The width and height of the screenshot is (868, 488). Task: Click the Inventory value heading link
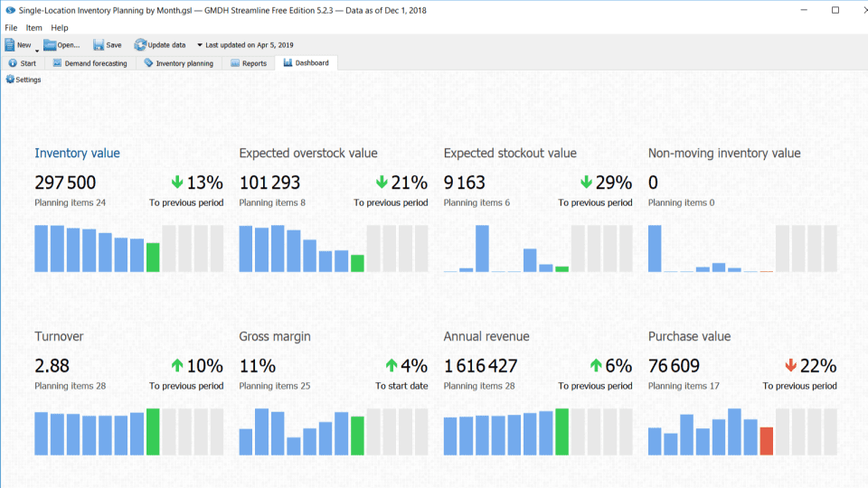pyautogui.click(x=77, y=154)
